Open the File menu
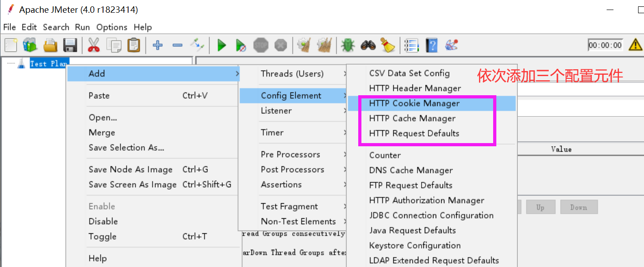This screenshot has width=644, height=267. [x=10, y=27]
